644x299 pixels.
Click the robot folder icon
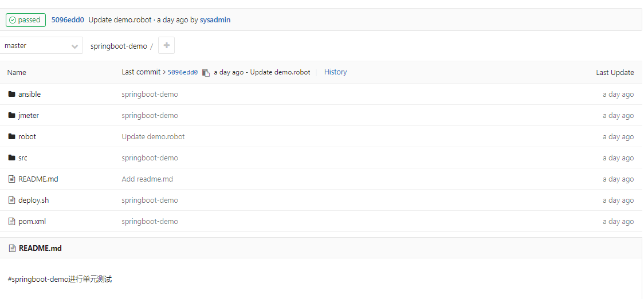[11, 136]
